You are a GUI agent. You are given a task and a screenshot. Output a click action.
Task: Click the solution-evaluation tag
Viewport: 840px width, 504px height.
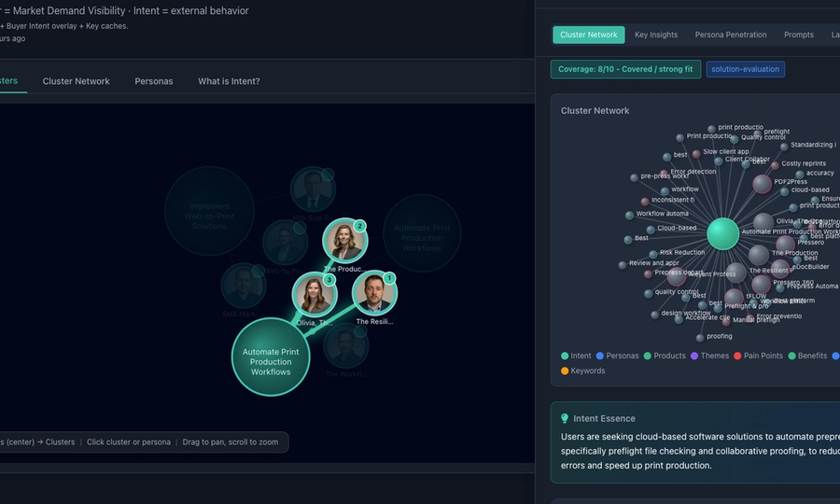click(x=745, y=69)
